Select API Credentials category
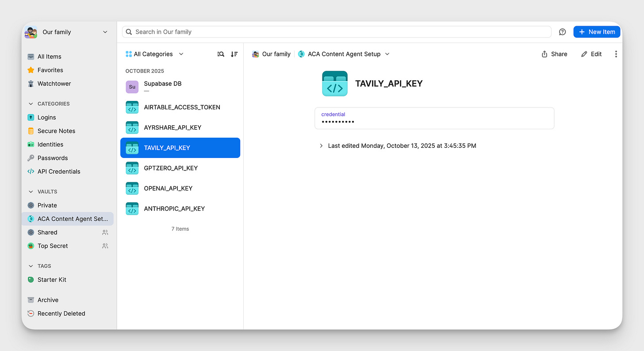644x351 pixels. pos(67,171)
